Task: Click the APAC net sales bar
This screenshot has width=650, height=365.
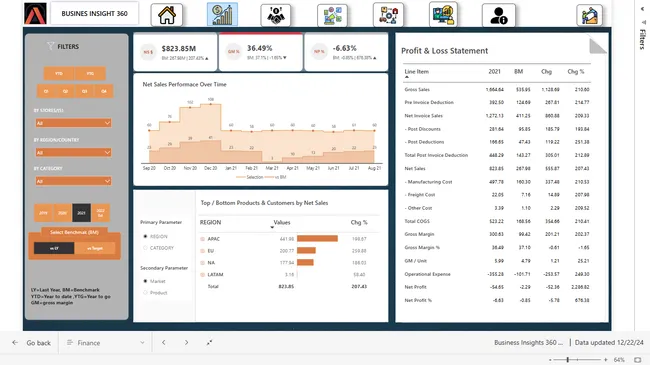Action: (x=317, y=238)
